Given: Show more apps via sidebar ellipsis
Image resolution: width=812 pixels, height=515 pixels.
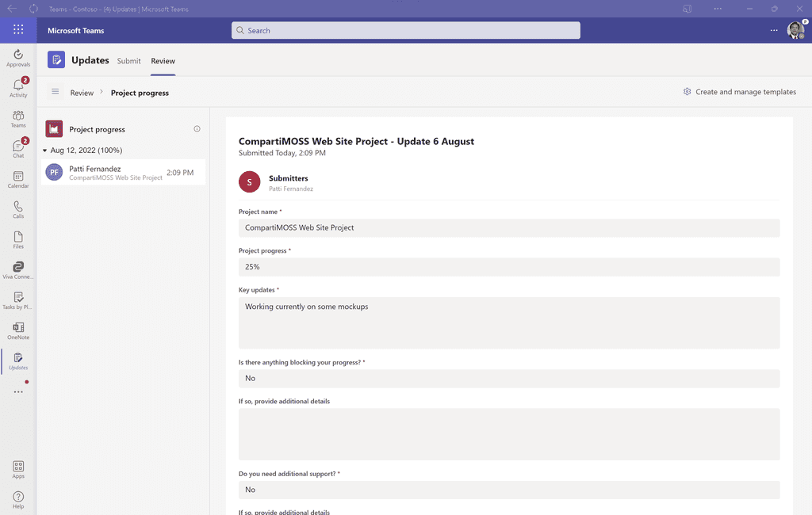Looking at the screenshot, I should (x=18, y=392).
